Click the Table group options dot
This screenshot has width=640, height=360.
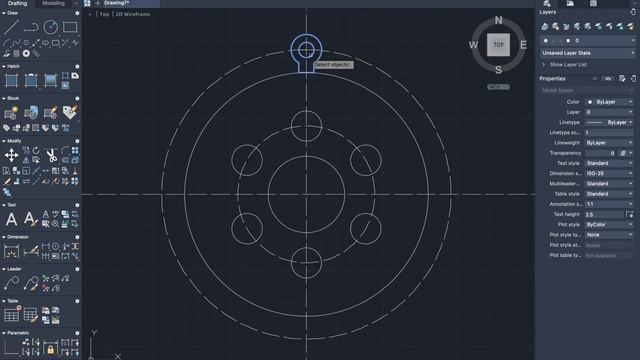(x=78, y=301)
